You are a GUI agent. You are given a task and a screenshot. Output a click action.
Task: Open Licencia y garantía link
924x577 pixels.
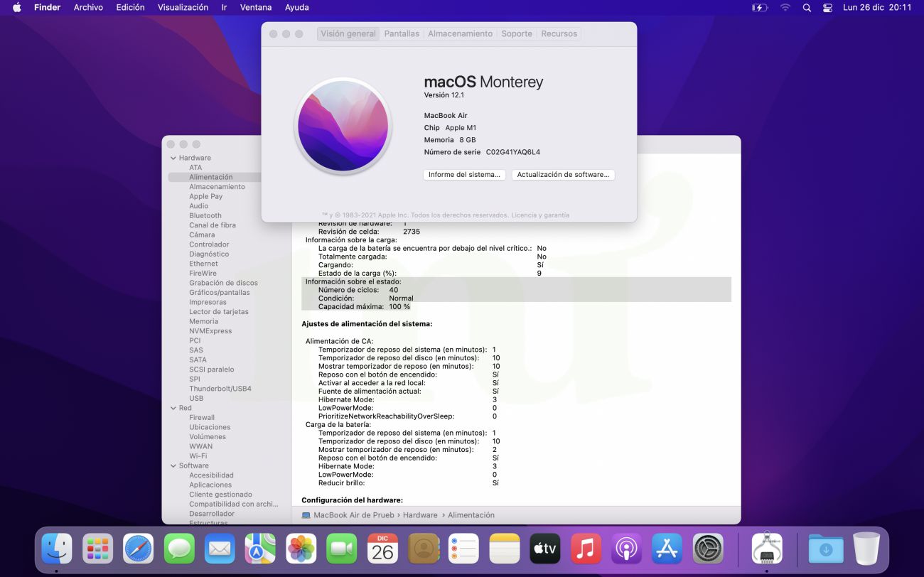[540, 215]
